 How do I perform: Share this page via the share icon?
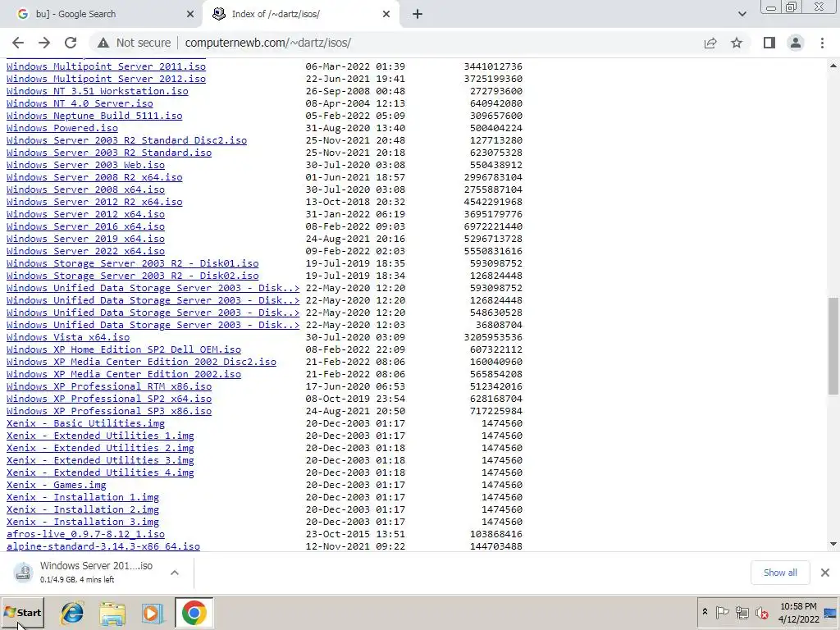click(x=710, y=43)
